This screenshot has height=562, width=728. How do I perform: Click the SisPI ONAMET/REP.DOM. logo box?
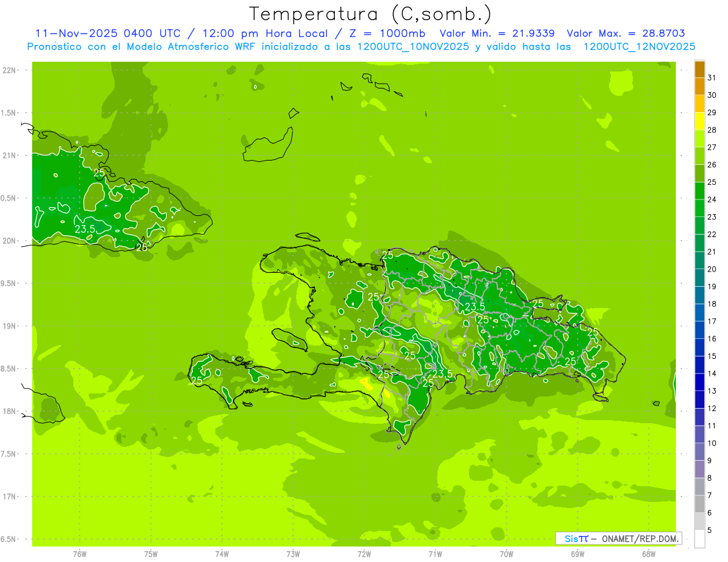618,538
